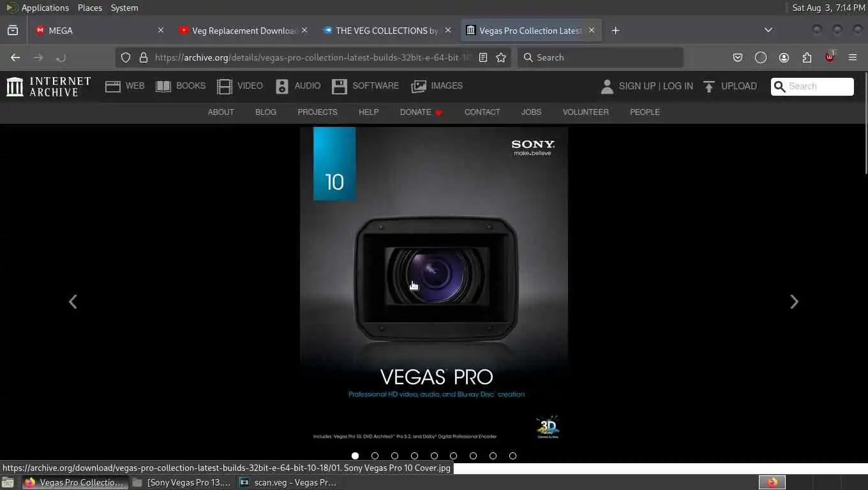Image resolution: width=868 pixels, height=490 pixels.
Task: Open the PROJECTS link
Action: point(317,112)
